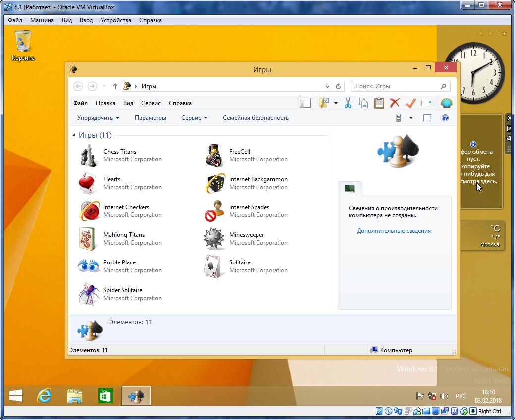The image size is (515, 420).
Task: Open the Дополнительные сведения link
Action: coord(394,231)
